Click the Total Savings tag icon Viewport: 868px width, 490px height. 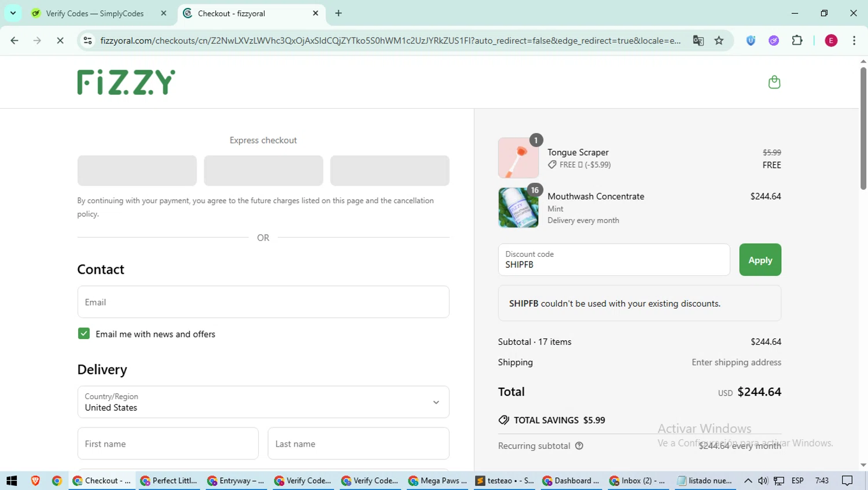(x=503, y=420)
